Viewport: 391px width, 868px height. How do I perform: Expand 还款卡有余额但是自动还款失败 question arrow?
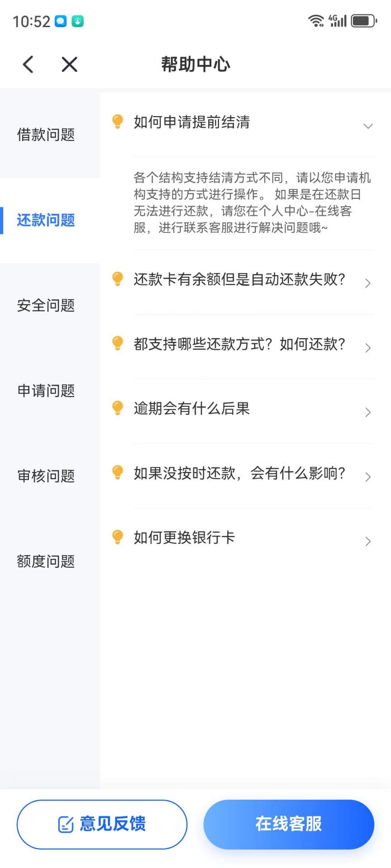(368, 283)
